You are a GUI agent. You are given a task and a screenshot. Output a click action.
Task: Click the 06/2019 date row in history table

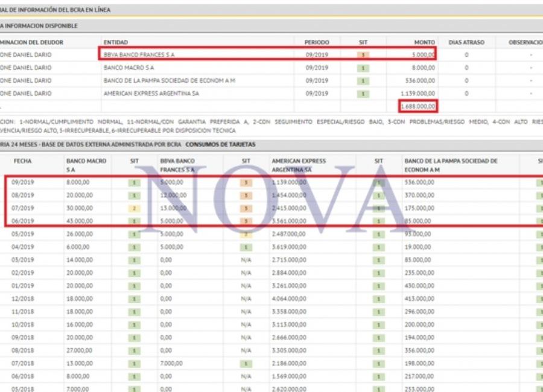pos(23,221)
